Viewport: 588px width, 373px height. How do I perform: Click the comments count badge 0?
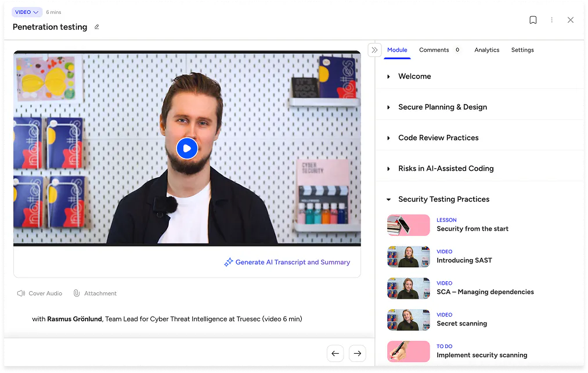457,50
